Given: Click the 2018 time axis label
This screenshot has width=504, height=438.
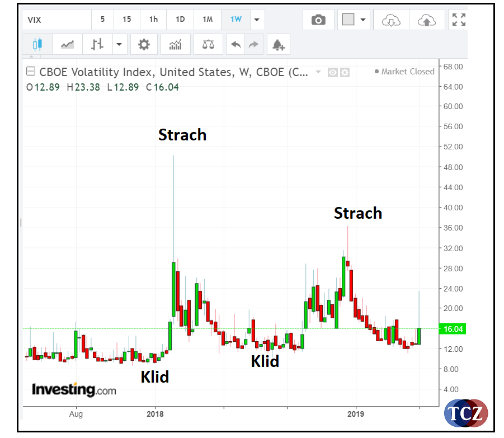Looking at the screenshot, I should [x=155, y=414].
